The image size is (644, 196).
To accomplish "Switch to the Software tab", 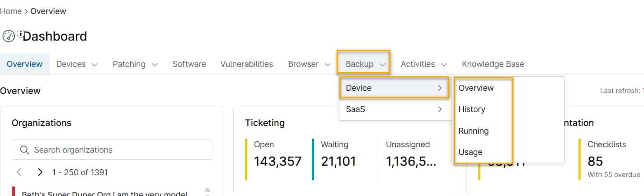I will point(189,64).
